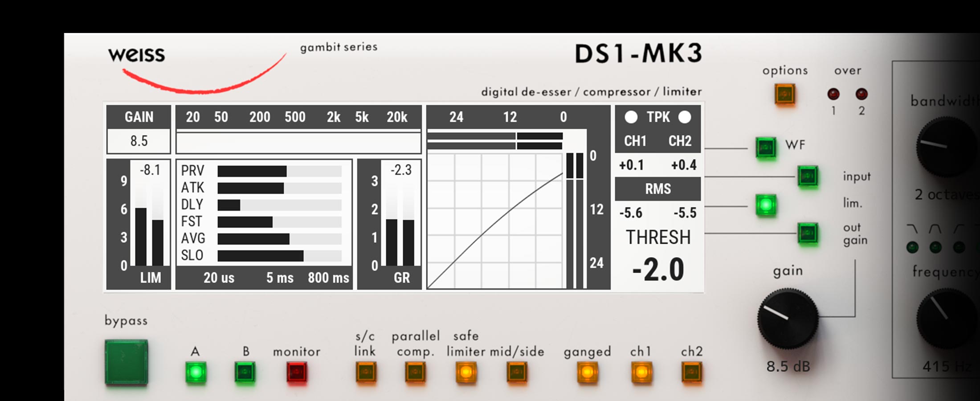Click the TPK CH2 indicator dot
Screen dimensions: 980x401
pos(685,117)
